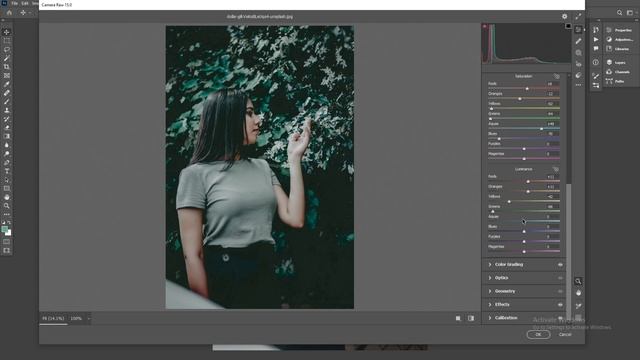Open the Layers panel icon
This screenshot has height=360, width=640.
pyautogui.click(x=609, y=62)
